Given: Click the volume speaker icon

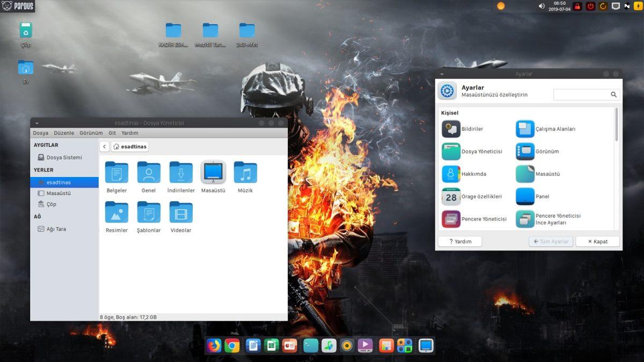Looking at the screenshot, I should point(541,6).
